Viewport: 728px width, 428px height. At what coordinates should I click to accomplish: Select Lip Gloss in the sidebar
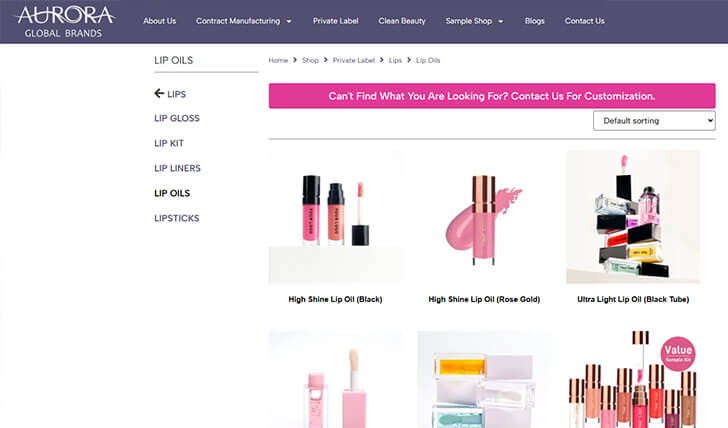click(177, 119)
